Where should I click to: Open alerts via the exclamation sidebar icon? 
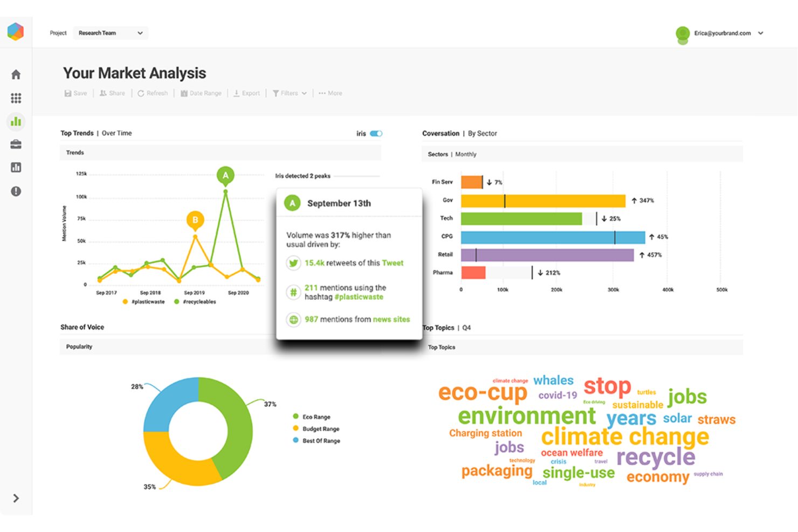click(16, 191)
